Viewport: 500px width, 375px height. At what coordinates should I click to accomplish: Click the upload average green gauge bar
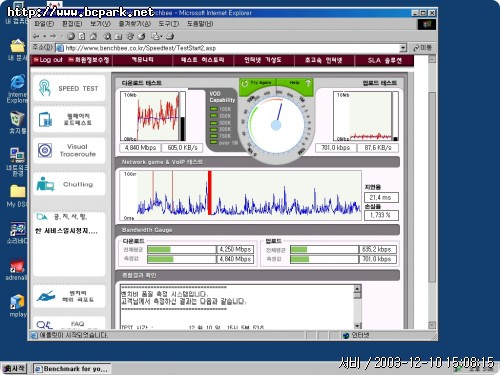299,249
